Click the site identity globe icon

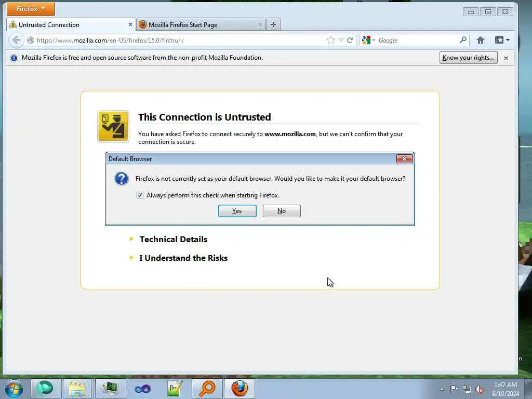click(x=31, y=41)
